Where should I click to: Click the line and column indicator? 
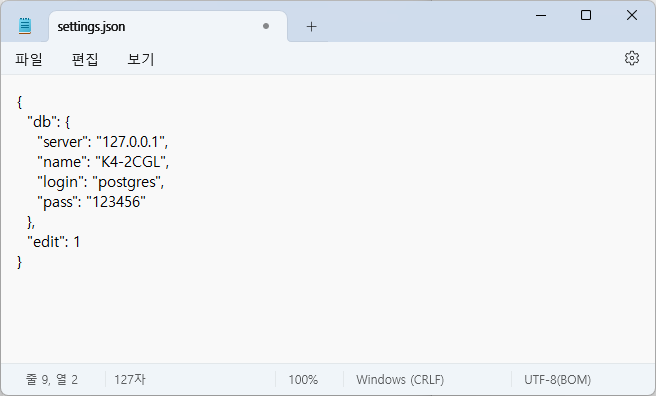coord(52,380)
